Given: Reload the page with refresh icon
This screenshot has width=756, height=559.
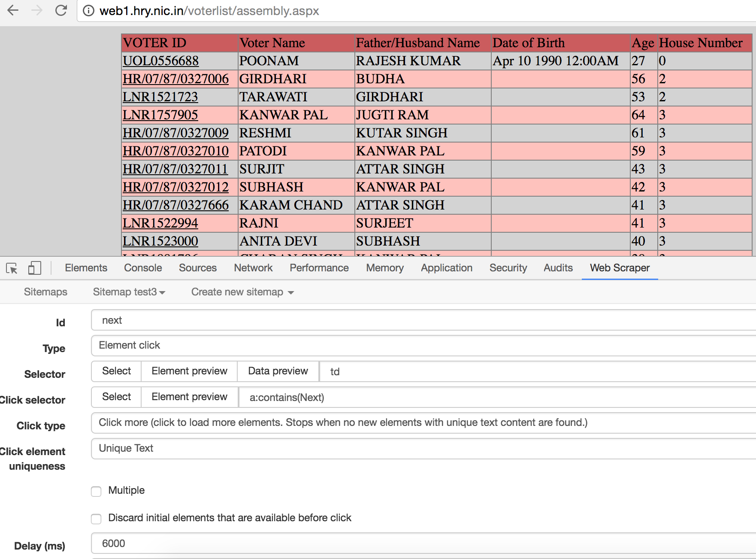Looking at the screenshot, I should click(x=61, y=10).
